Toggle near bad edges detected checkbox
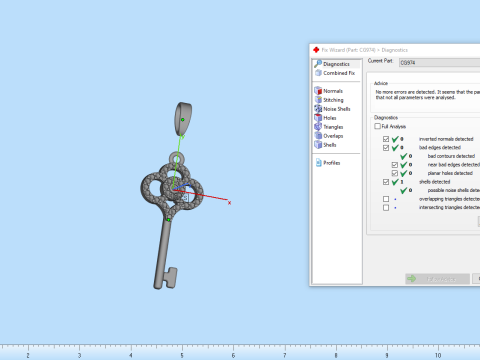Image resolution: width=480 pixels, height=360 pixels. click(395, 165)
